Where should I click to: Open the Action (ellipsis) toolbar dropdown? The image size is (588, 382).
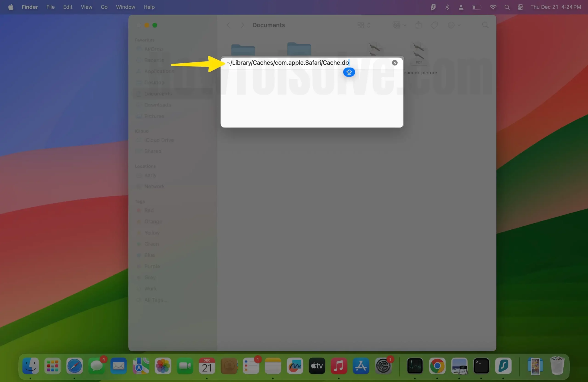coord(454,25)
